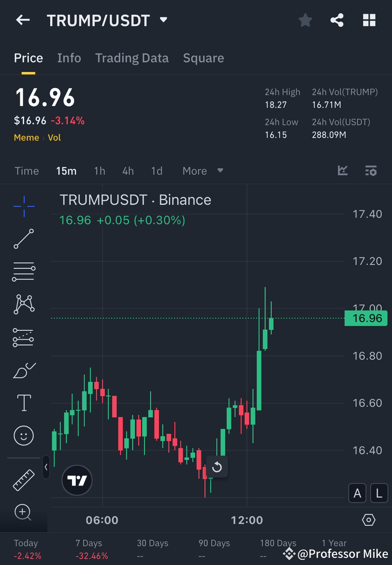Open the TRUMP/USDT pair selector dropdown
392x565 pixels.
163,20
